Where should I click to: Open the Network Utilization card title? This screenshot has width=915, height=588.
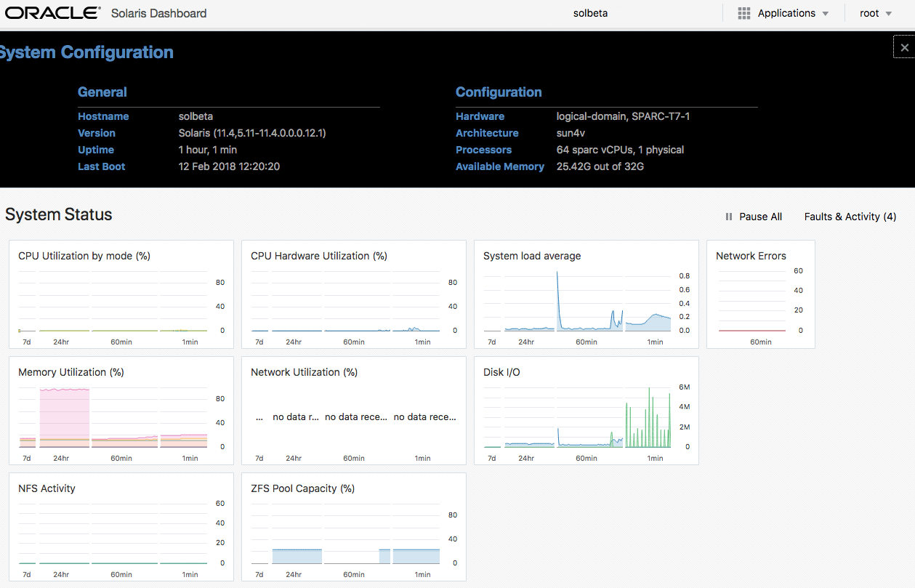[x=305, y=372]
